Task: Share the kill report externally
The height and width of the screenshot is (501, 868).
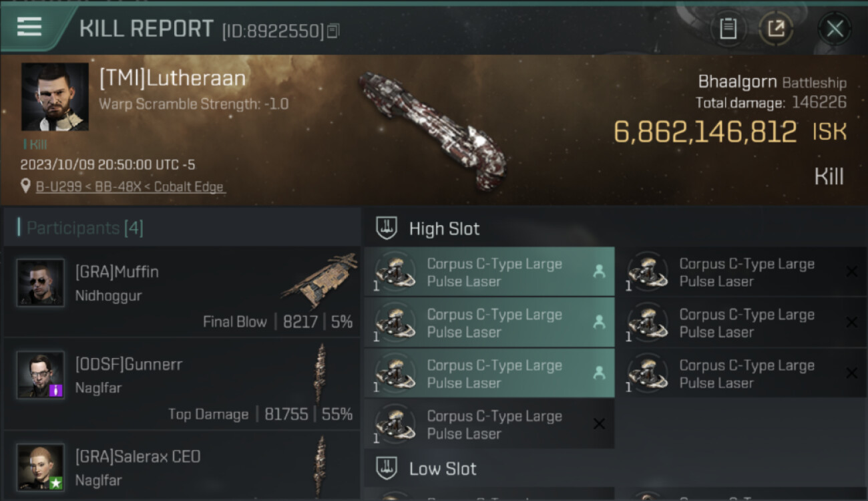Action: (x=776, y=29)
